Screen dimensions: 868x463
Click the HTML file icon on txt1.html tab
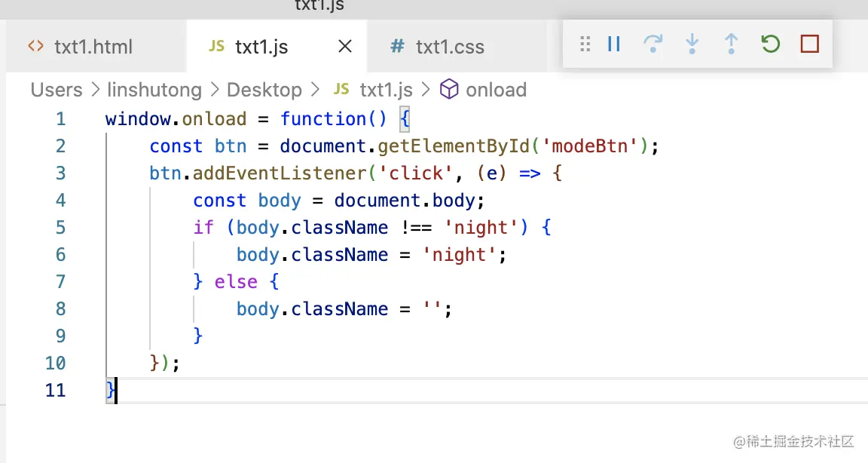[x=36, y=46]
